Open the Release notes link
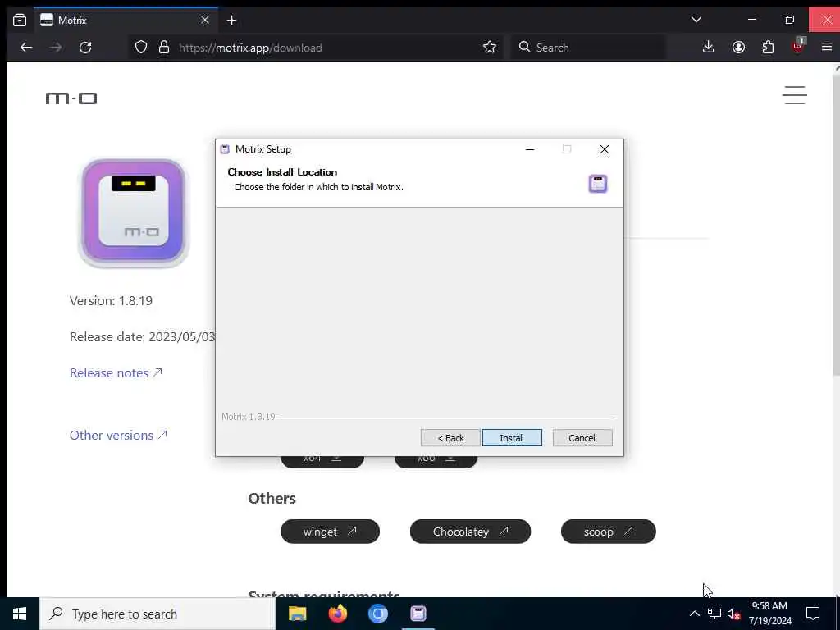The image size is (840, 630). tap(116, 373)
